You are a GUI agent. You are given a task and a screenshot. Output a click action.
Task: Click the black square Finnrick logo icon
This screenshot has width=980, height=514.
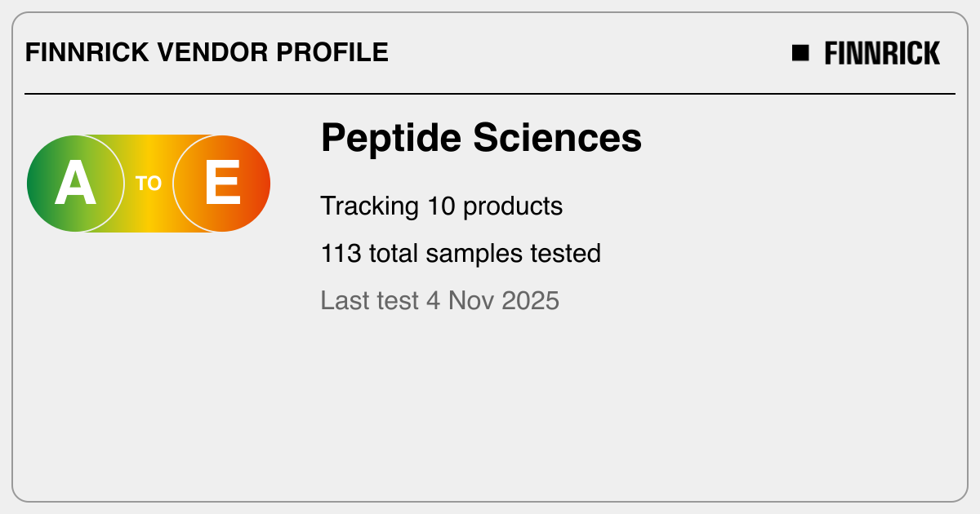800,53
